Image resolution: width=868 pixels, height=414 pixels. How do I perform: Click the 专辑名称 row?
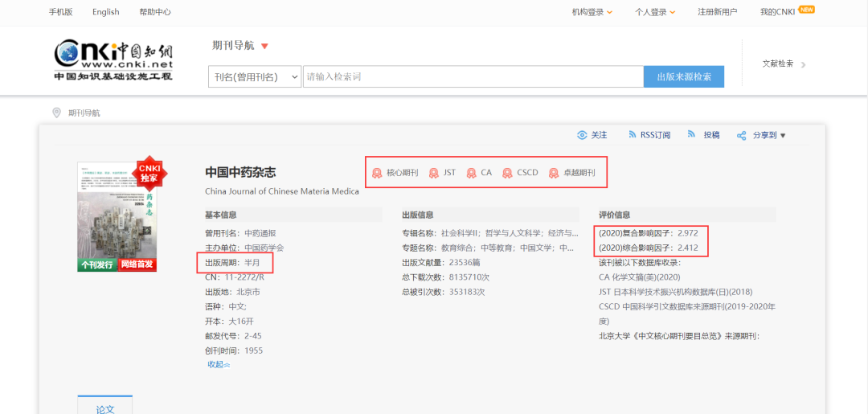[490, 233]
